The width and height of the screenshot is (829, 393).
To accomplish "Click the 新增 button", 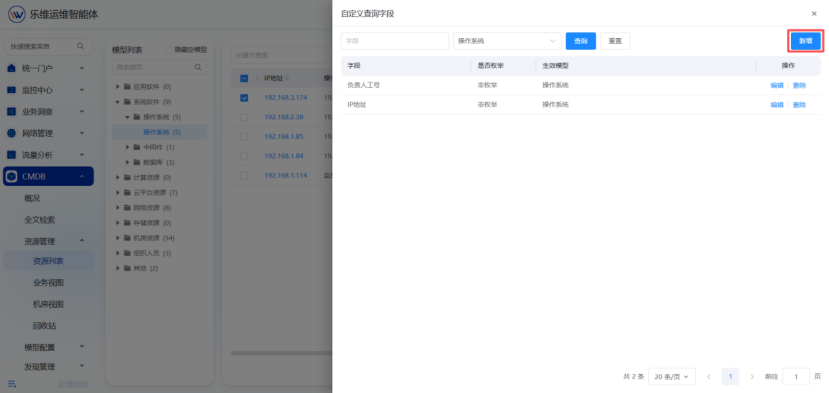I will (805, 41).
